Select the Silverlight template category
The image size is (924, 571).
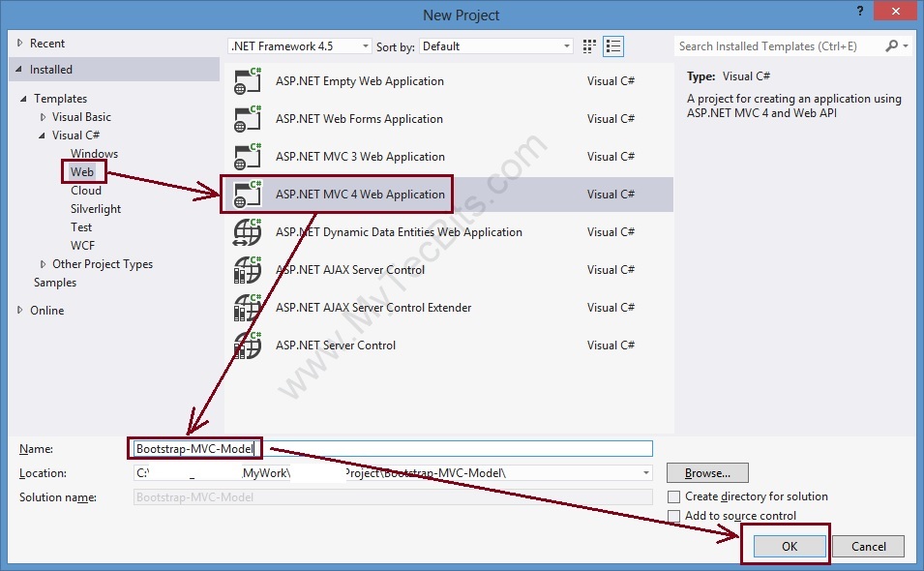[x=96, y=209]
